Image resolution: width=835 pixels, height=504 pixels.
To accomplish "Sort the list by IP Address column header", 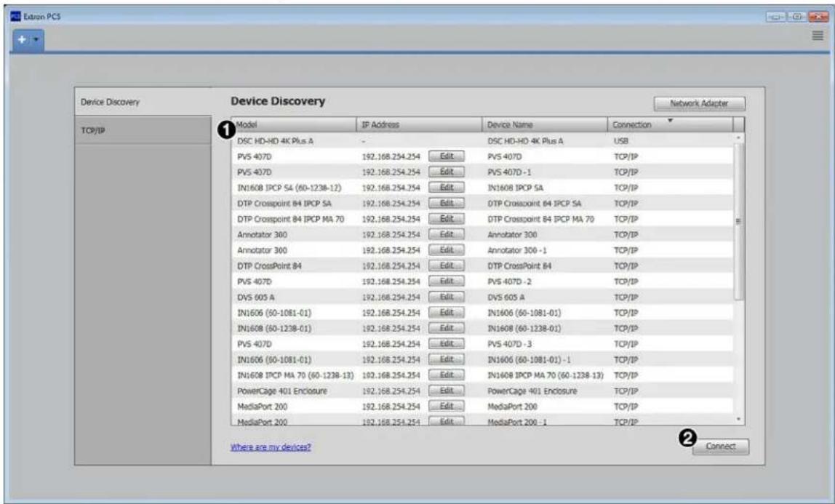I will [418, 124].
